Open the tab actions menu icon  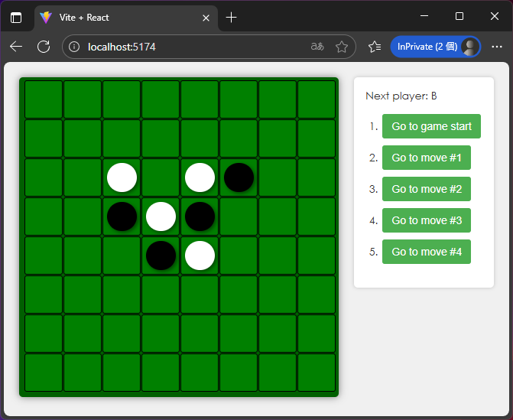16,17
